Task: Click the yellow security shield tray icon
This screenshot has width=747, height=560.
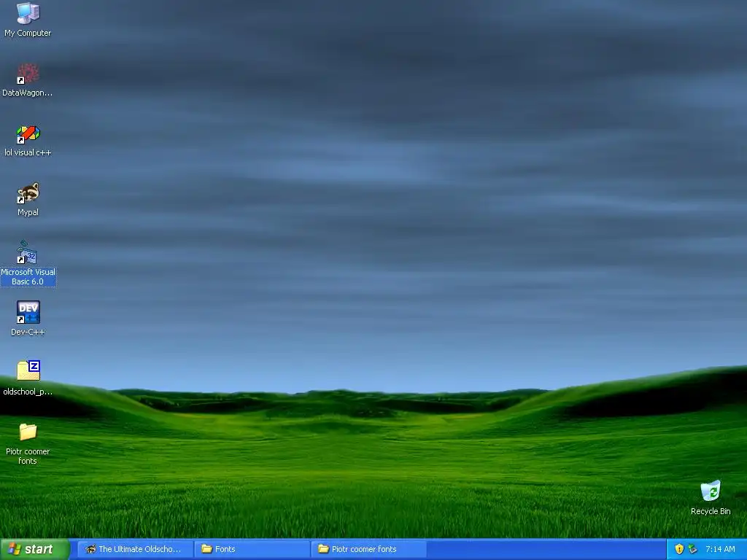Action: (x=679, y=549)
